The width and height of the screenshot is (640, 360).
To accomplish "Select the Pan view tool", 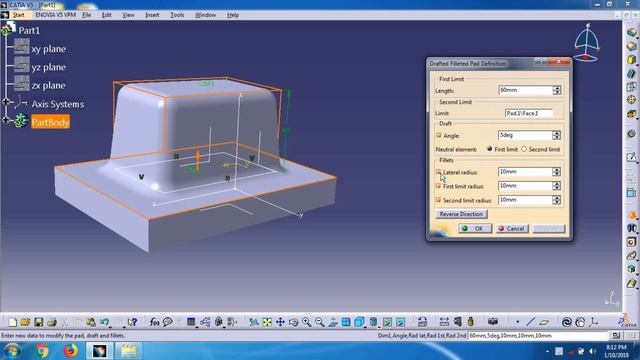I will click(280, 322).
